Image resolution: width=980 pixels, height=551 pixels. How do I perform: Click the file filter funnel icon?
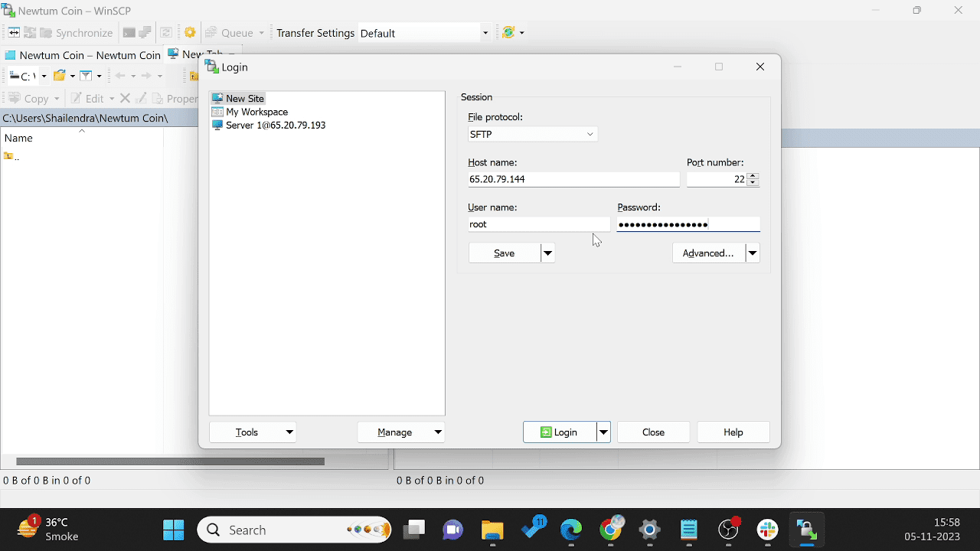[87, 76]
